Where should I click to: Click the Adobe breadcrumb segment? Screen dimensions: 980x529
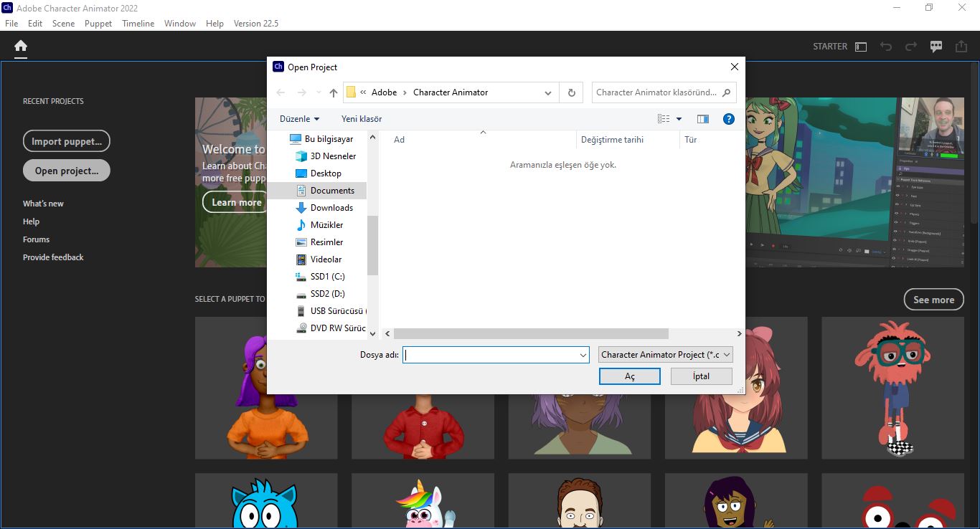384,92
